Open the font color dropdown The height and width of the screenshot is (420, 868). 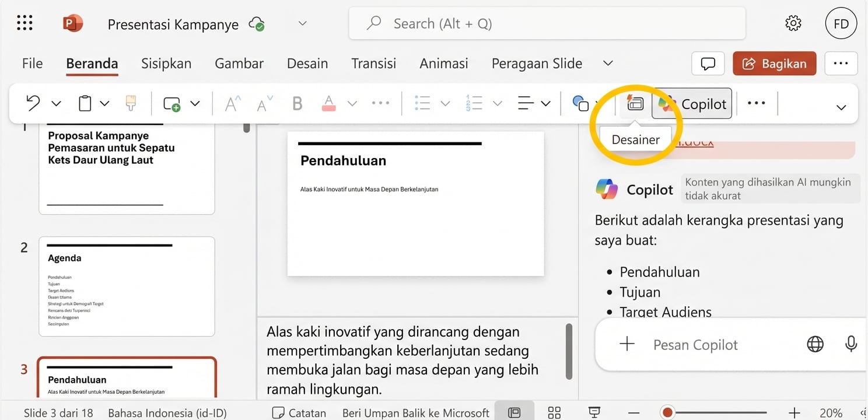tap(352, 103)
